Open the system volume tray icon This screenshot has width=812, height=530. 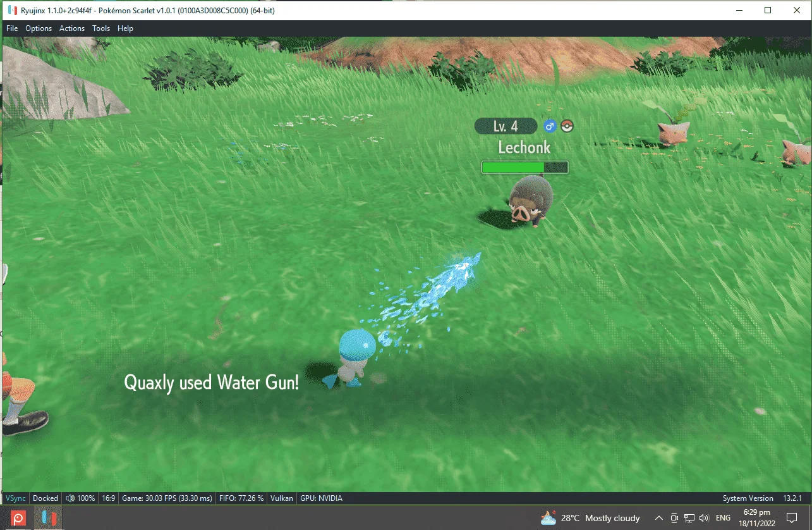pos(705,518)
